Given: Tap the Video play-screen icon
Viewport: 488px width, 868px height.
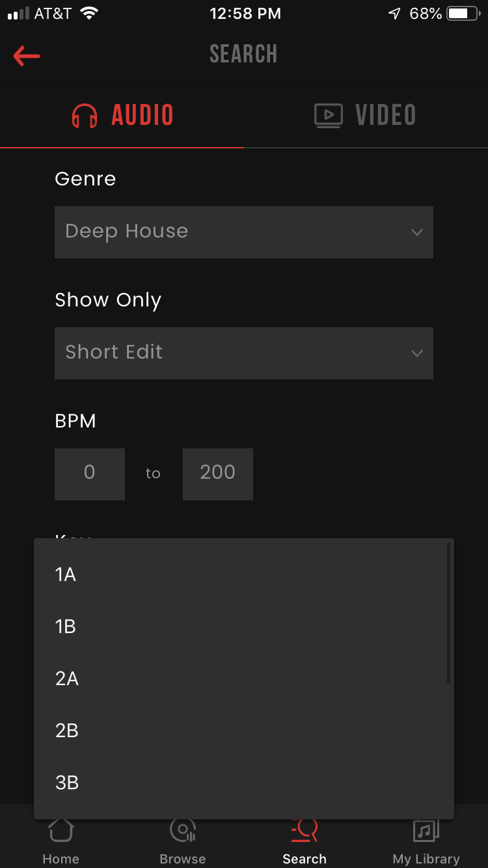Looking at the screenshot, I should point(329,116).
